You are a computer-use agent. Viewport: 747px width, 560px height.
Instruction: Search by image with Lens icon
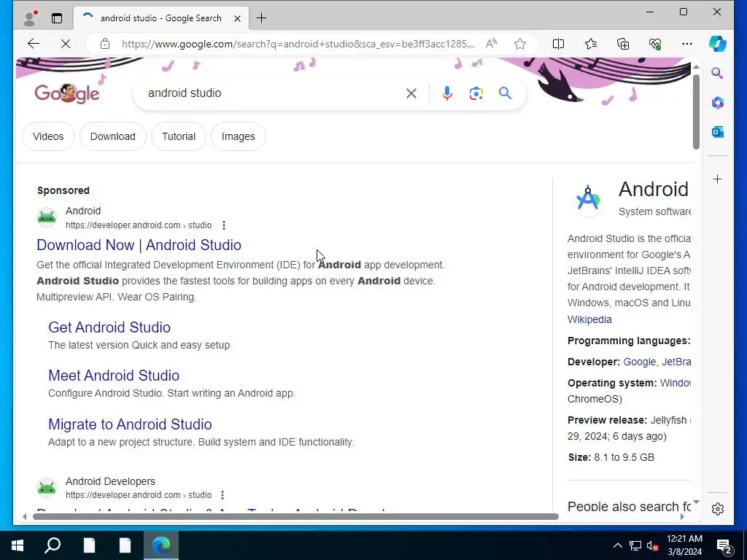(x=476, y=93)
